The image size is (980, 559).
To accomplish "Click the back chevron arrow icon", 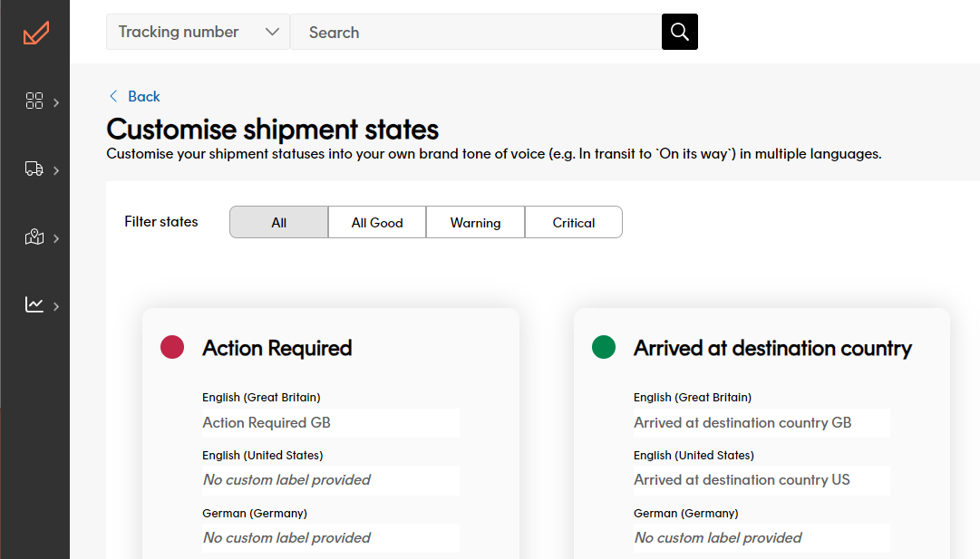I will coord(112,96).
